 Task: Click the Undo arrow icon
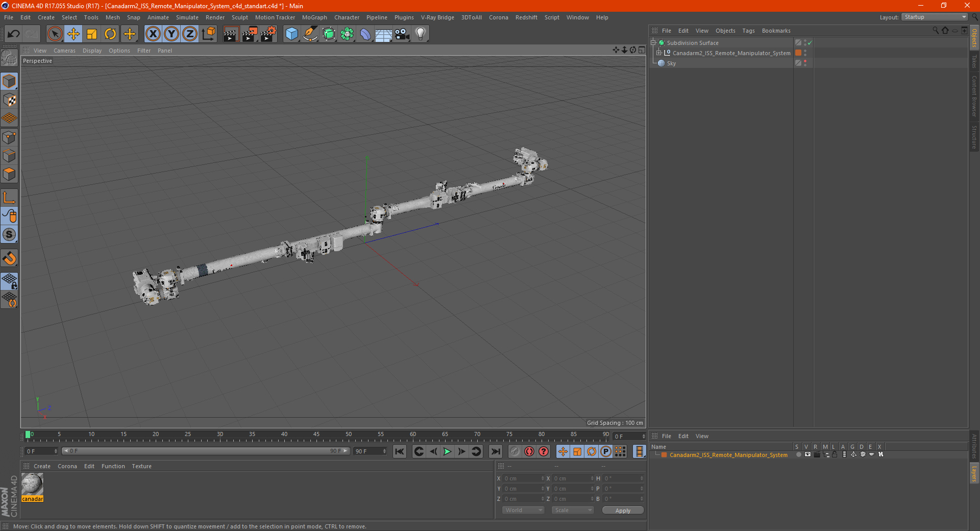pos(14,34)
